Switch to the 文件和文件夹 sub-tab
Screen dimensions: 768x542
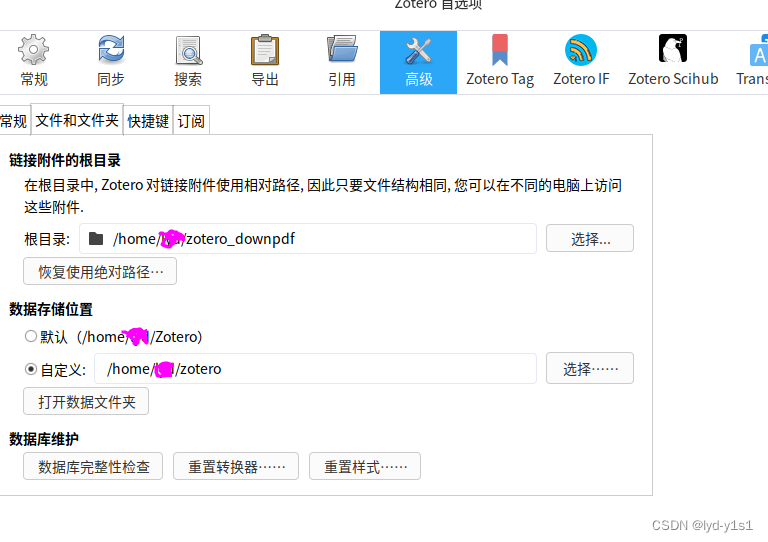coord(77,119)
